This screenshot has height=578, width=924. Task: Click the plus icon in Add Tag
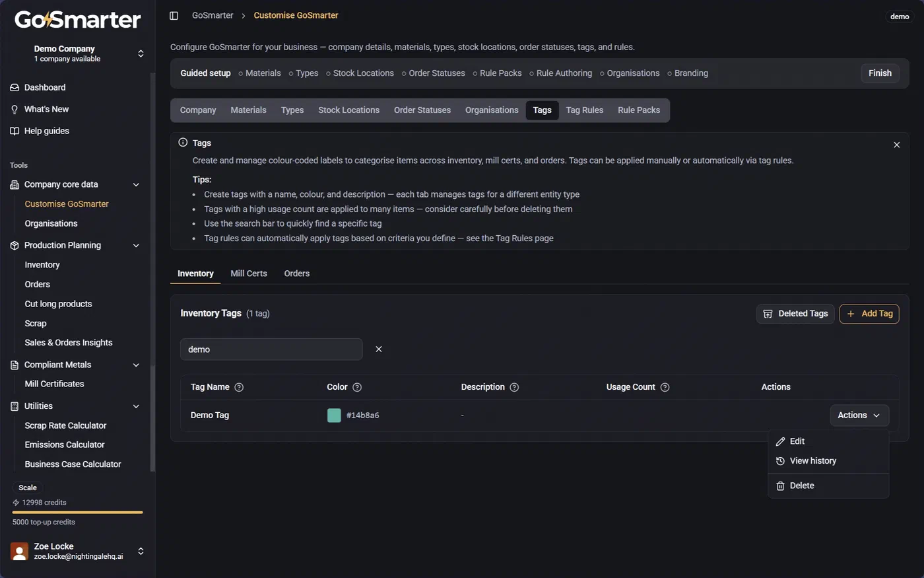851,314
